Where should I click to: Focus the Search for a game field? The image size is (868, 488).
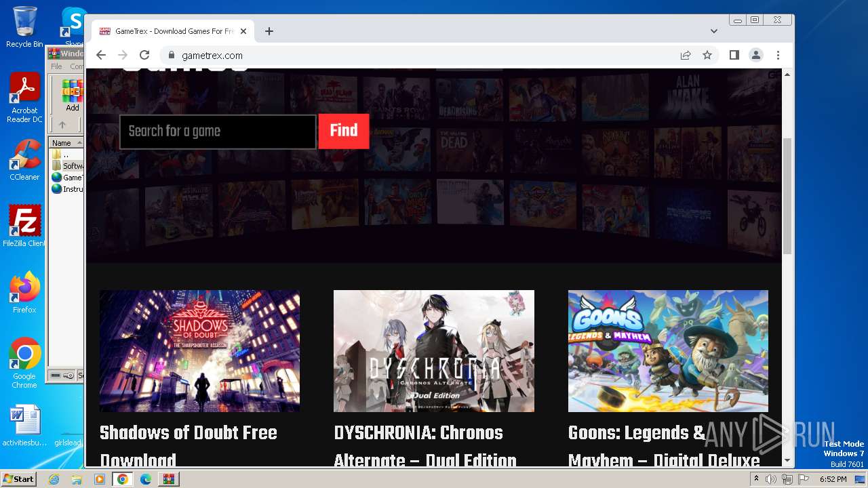pyautogui.click(x=218, y=131)
